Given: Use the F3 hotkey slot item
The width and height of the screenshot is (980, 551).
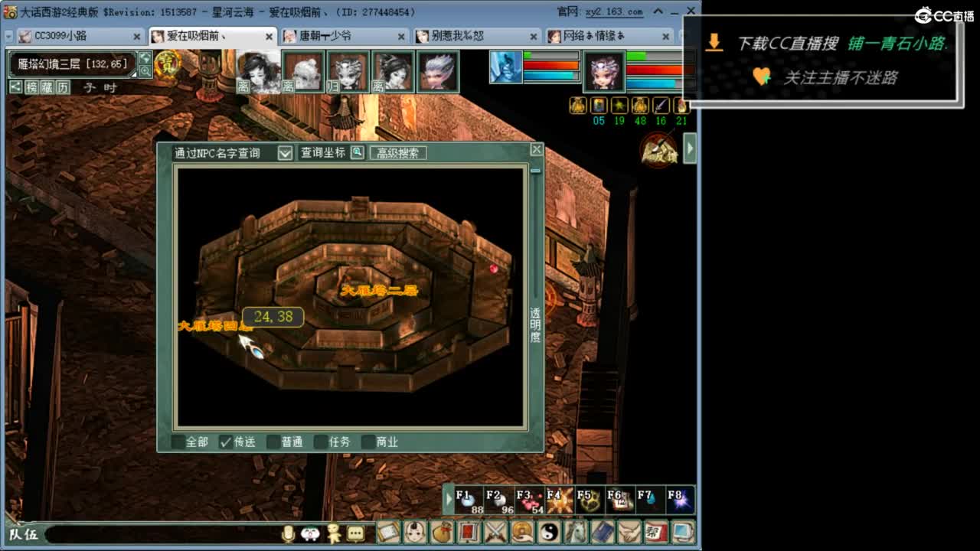Looking at the screenshot, I should [x=530, y=500].
